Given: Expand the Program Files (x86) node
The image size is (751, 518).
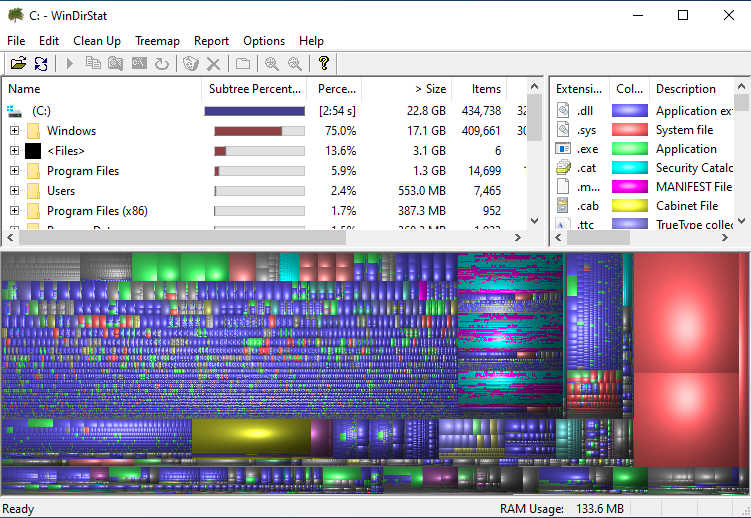Looking at the screenshot, I should (14, 211).
